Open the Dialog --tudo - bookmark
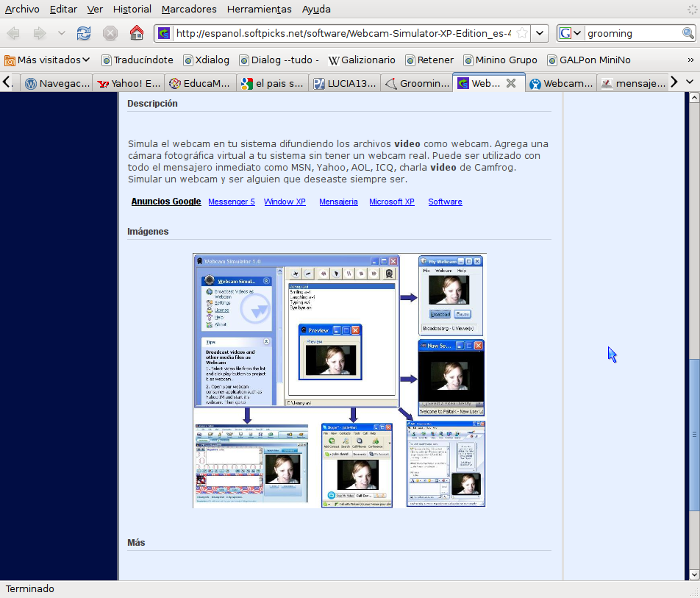 tap(279, 60)
